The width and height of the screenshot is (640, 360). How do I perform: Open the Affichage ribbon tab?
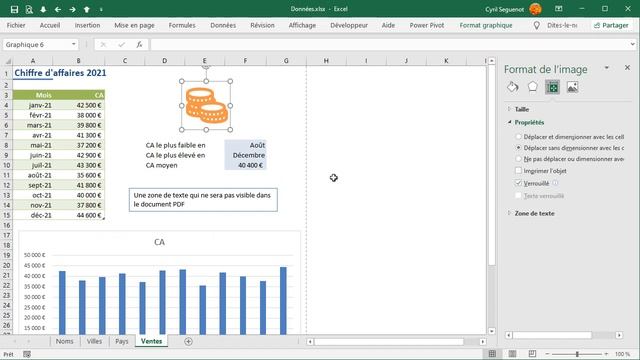tap(302, 25)
